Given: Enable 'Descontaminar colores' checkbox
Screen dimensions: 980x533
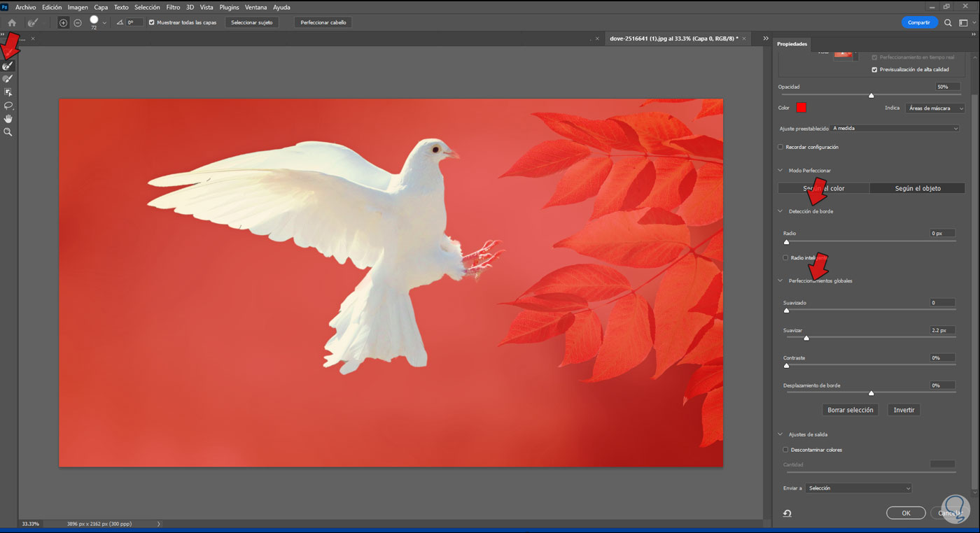Looking at the screenshot, I should [x=785, y=450].
